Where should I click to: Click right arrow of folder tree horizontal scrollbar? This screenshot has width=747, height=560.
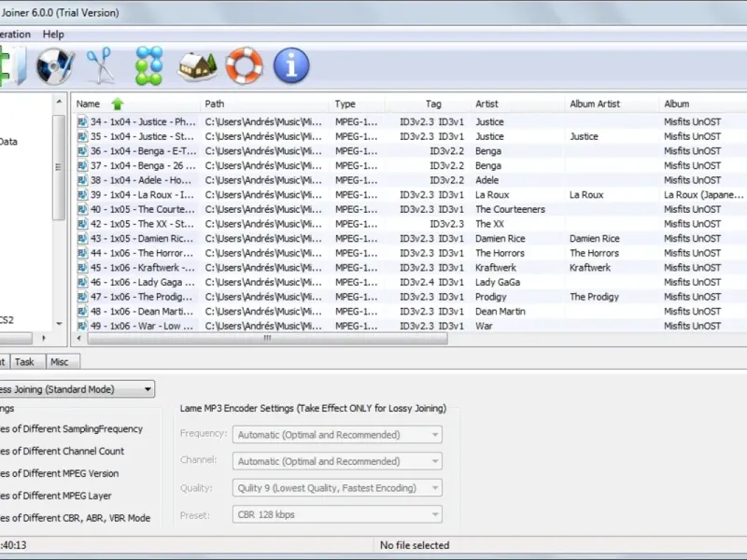click(x=43, y=338)
